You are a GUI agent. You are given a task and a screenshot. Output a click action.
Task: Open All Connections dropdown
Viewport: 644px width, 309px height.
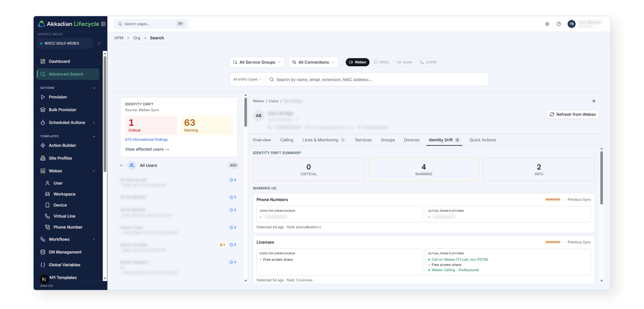313,62
